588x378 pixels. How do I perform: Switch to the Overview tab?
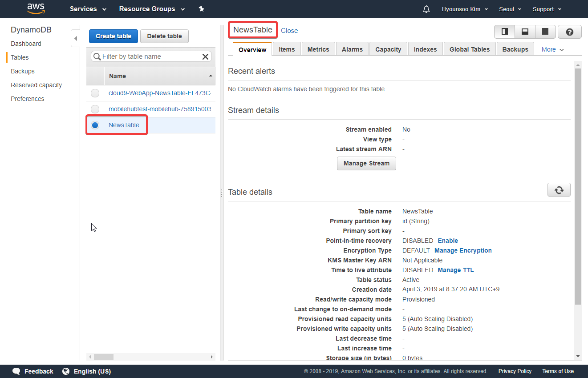tap(252, 49)
